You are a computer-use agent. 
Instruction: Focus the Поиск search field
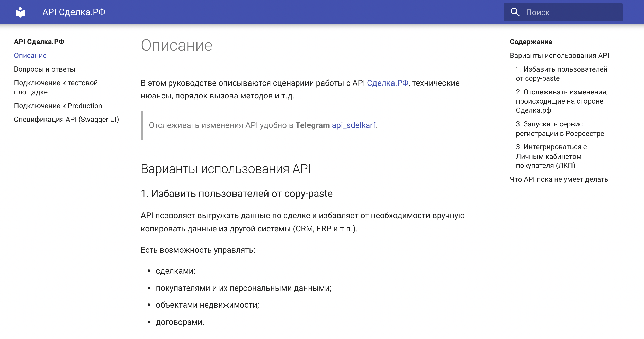coord(563,12)
